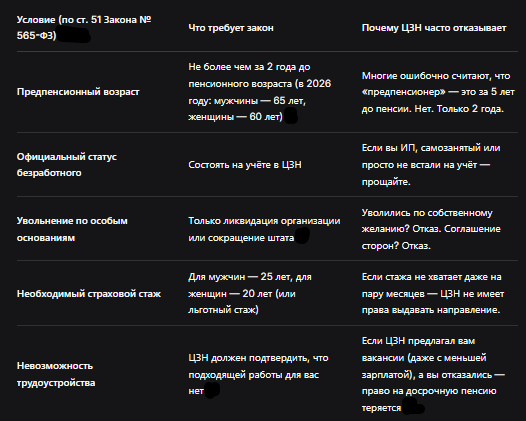526x421 pixels.
Task: Click the «Только ликвидация организации» text
Action: click(264, 221)
